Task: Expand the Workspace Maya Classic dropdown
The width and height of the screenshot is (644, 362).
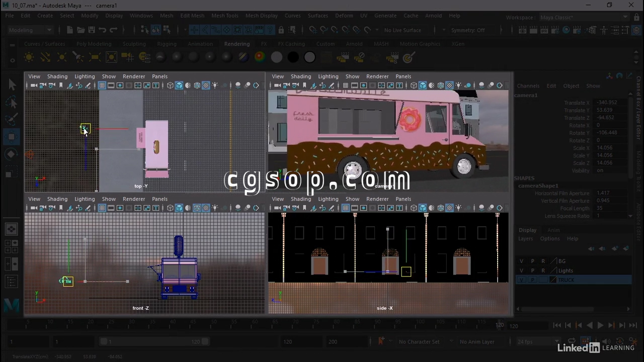Action: coord(583,18)
